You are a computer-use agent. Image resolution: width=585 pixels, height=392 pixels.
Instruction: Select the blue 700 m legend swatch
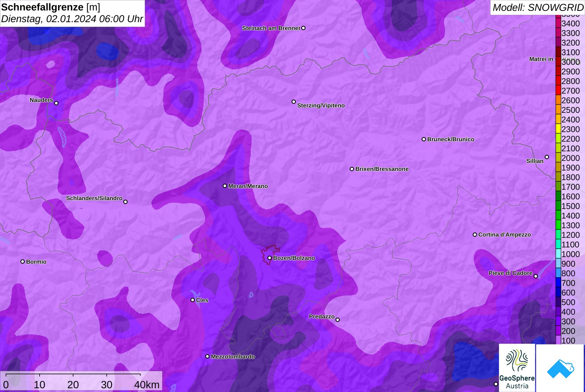[558, 283]
